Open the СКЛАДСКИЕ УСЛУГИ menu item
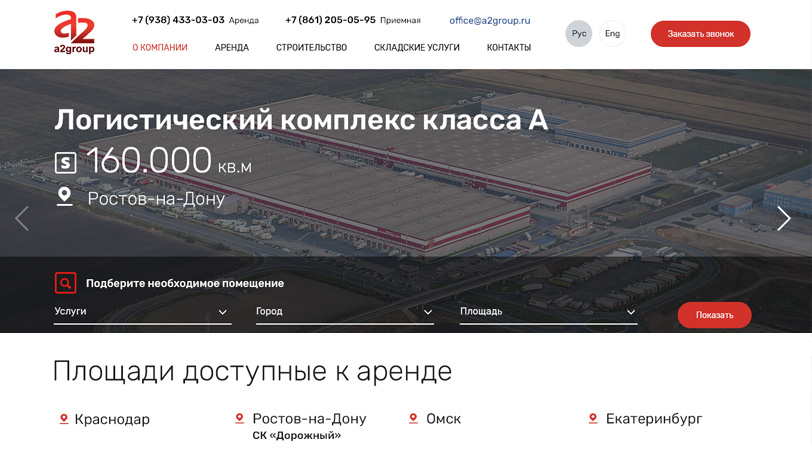The image size is (812, 456). [x=417, y=48]
